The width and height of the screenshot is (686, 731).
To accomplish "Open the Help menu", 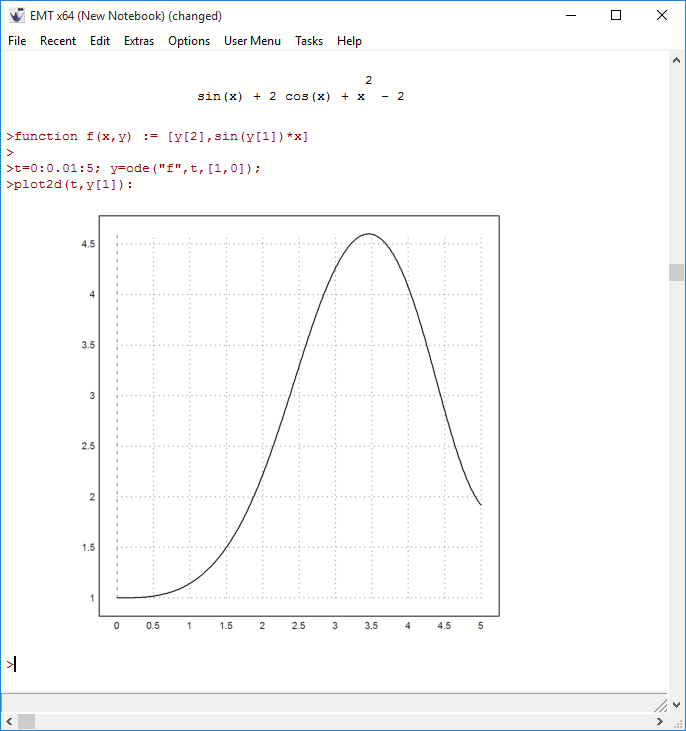I will pyautogui.click(x=349, y=41).
